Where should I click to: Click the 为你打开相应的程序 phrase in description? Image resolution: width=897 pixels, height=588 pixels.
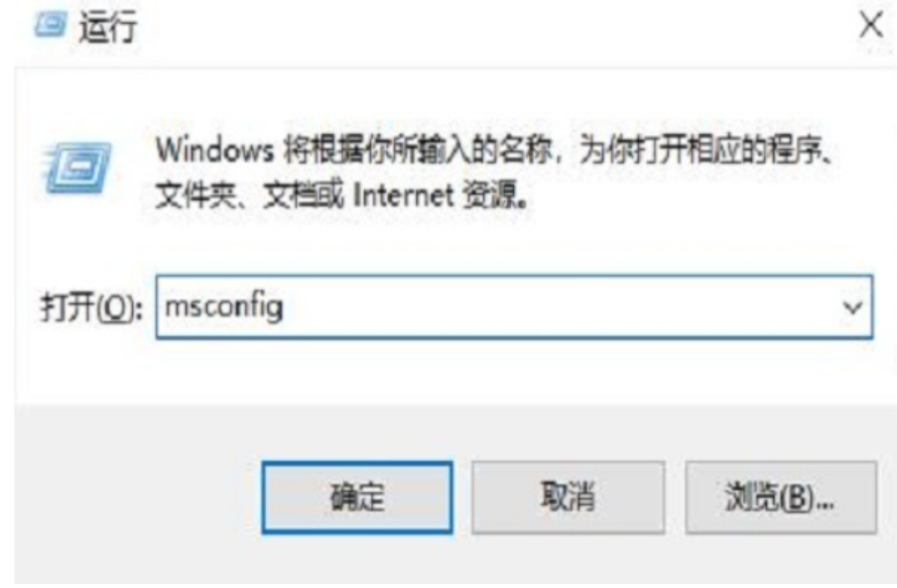(702, 151)
